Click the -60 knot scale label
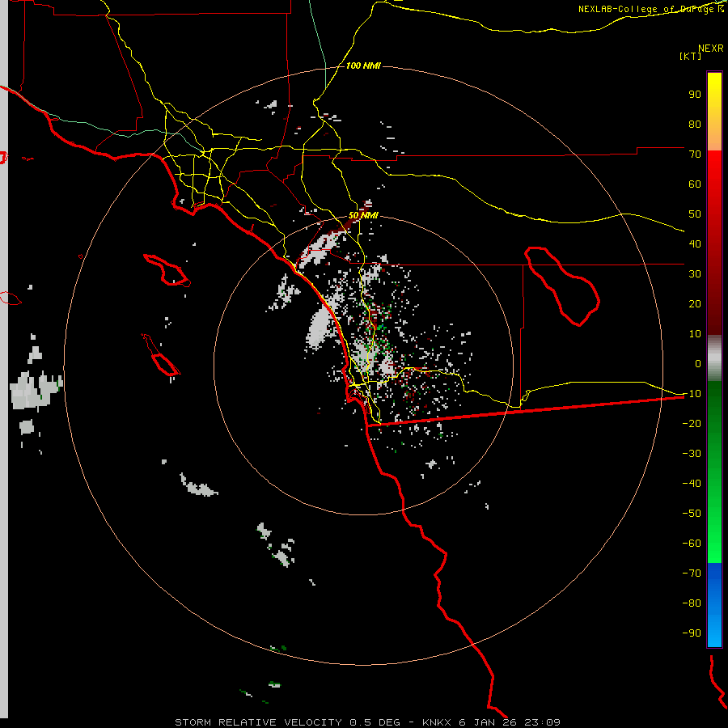The height and width of the screenshot is (728, 728). point(692,544)
